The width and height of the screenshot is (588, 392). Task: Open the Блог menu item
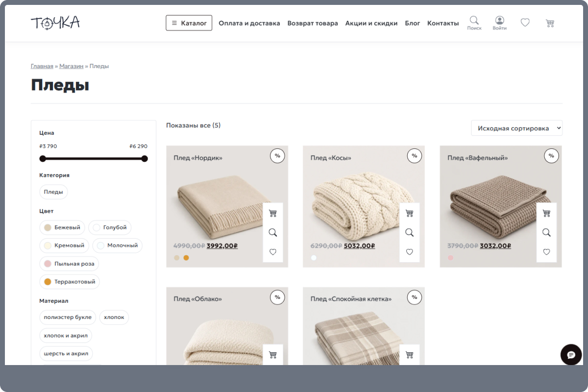coord(413,23)
